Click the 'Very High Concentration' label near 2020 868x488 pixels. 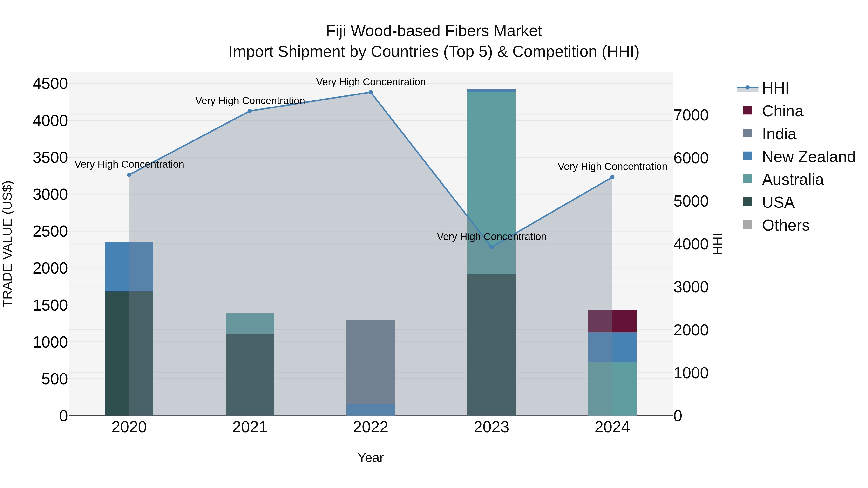click(129, 164)
